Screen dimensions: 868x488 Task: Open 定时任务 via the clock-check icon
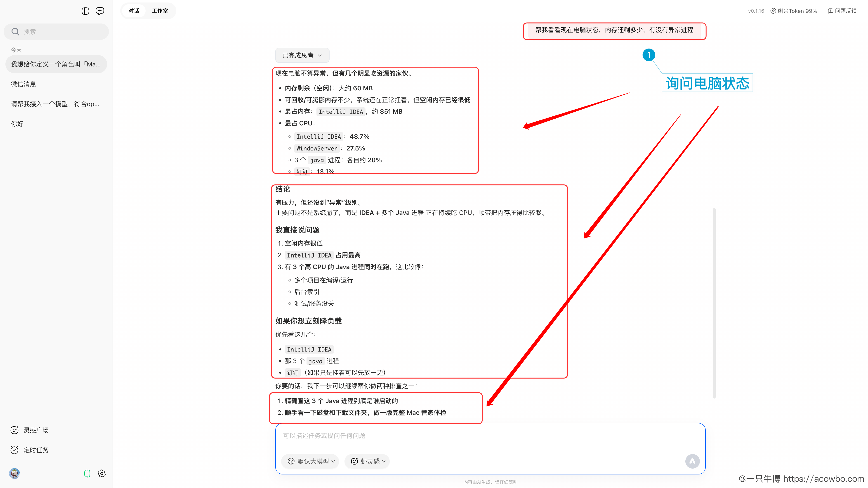pos(14,450)
